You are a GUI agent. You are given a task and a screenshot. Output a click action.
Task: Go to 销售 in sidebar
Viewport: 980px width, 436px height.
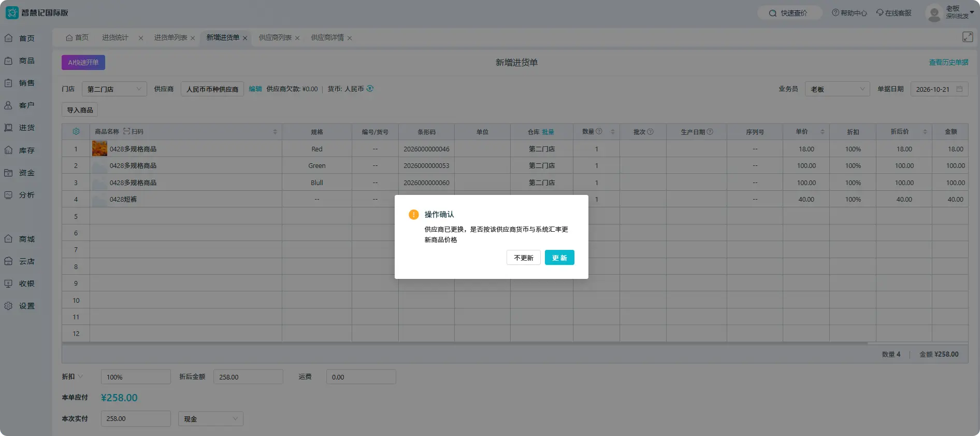20,83
